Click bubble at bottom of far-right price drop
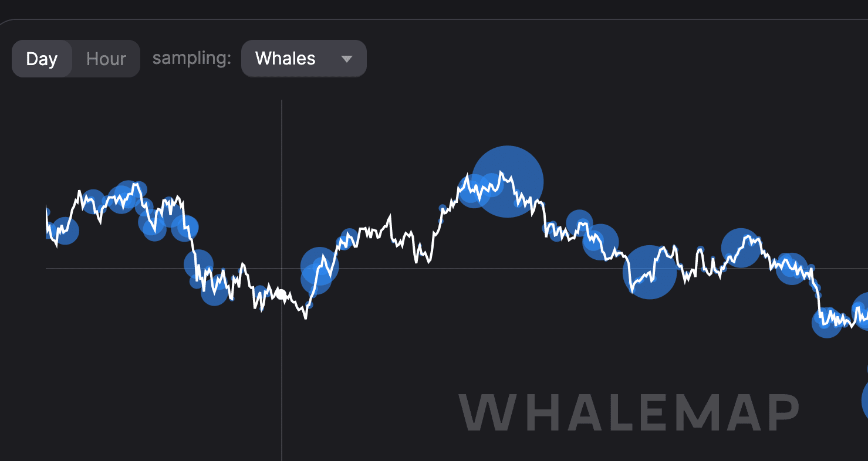868x461 pixels. (x=826, y=323)
